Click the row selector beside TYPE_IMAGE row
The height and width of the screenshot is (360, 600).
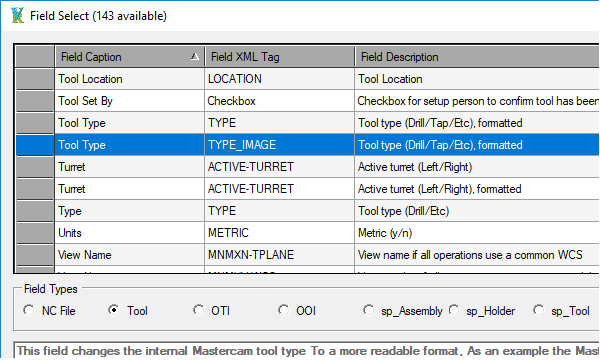[35, 145]
